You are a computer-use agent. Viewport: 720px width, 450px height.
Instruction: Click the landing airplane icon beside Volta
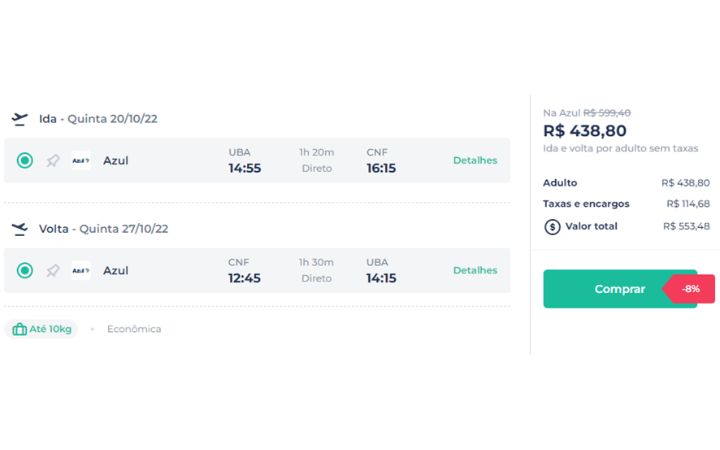click(x=20, y=229)
